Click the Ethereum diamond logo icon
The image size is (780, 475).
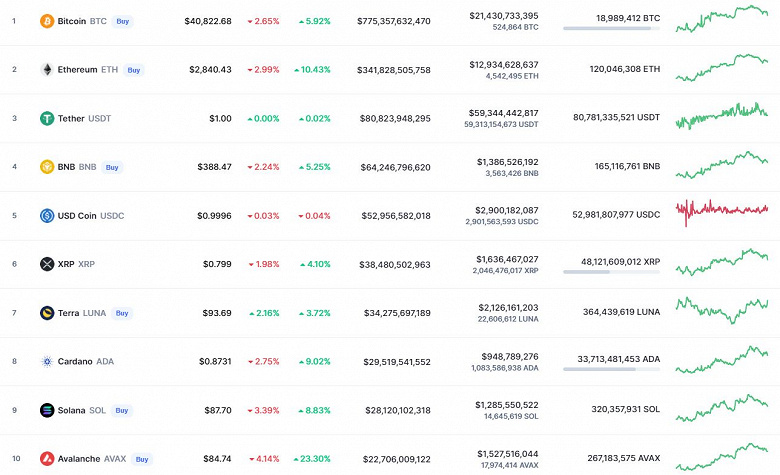click(x=46, y=70)
